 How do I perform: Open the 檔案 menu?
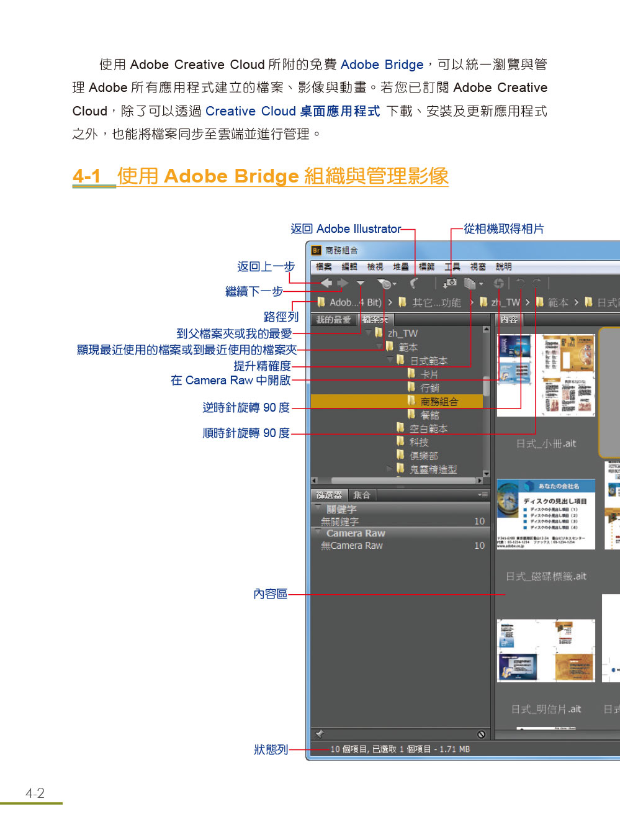(x=323, y=267)
